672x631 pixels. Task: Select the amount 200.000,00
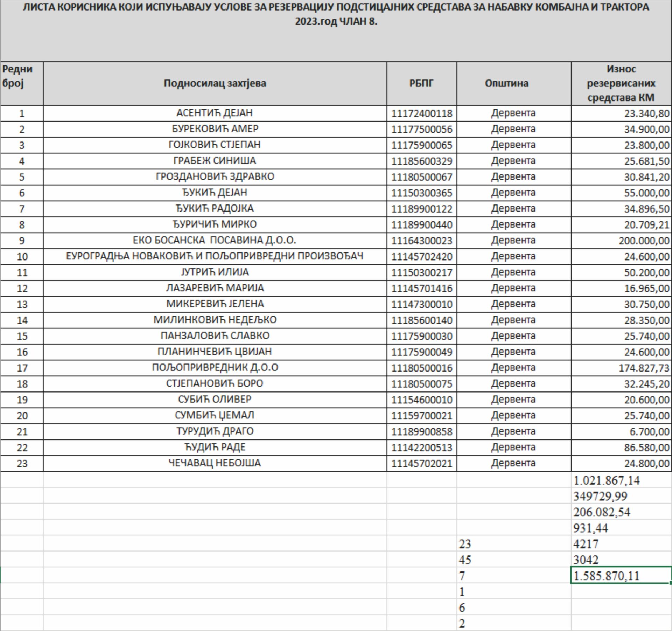pyautogui.click(x=621, y=241)
